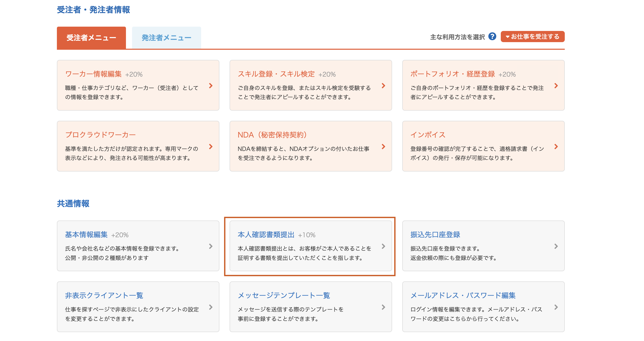Open the 非表示クライアント一覧 link
The height and width of the screenshot is (341, 644).
click(104, 295)
